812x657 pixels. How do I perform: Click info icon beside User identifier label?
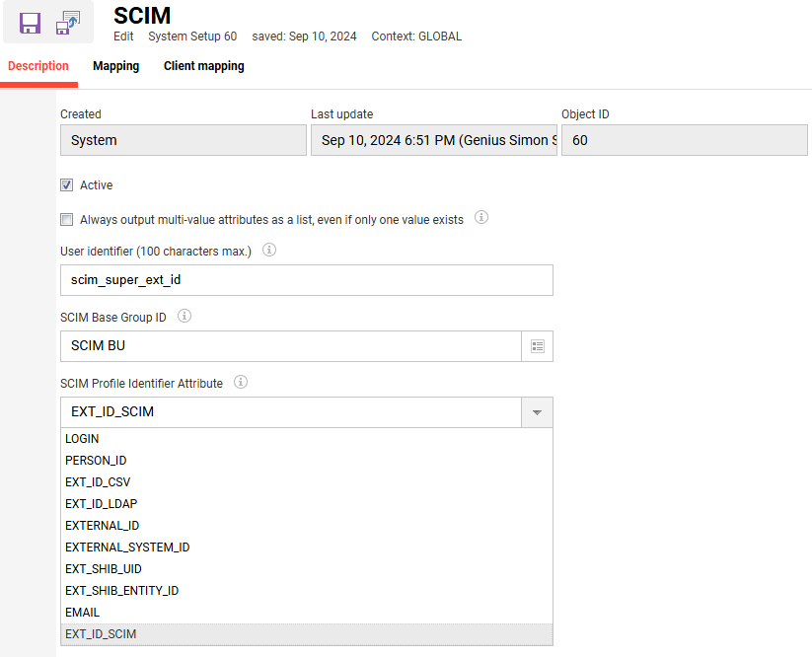tap(269, 251)
